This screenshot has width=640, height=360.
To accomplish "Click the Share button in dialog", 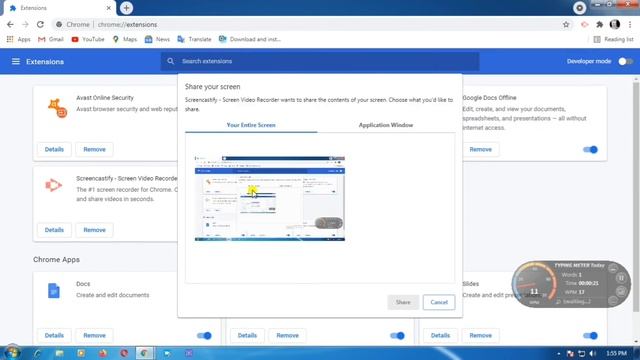I will 403,302.
